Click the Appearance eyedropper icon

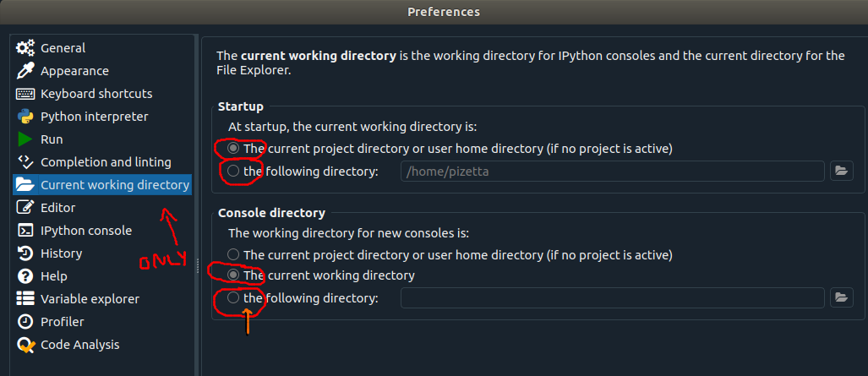[25, 71]
